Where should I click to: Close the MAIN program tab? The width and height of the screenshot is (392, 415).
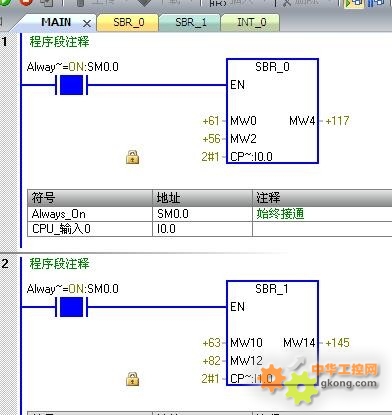(87, 24)
